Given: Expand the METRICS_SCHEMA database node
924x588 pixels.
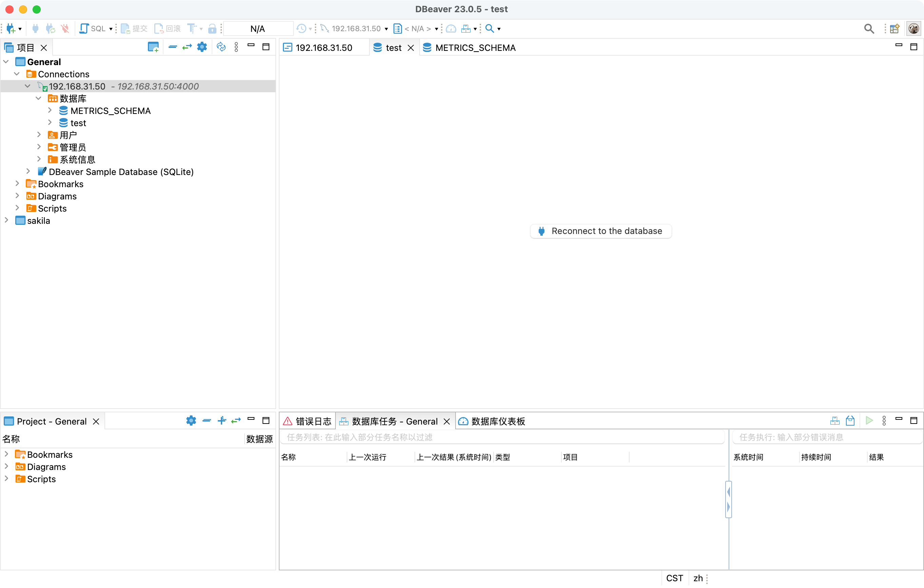Looking at the screenshot, I should (50, 111).
